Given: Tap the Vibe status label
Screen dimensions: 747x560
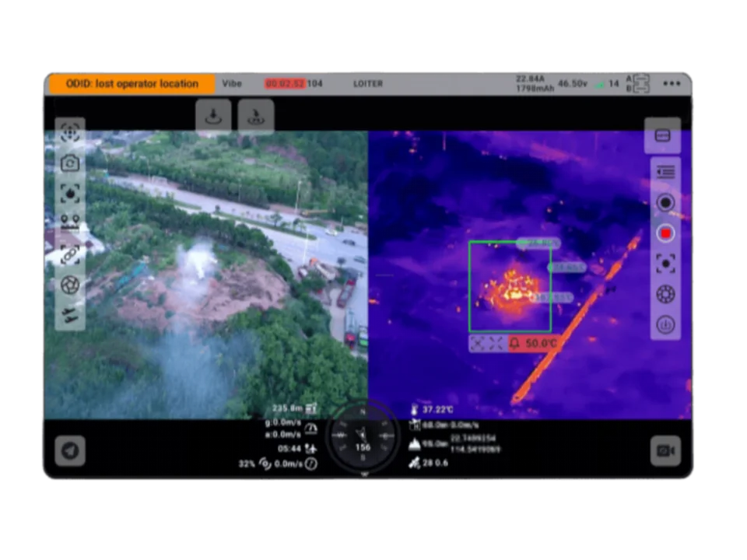Looking at the screenshot, I should pyautogui.click(x=232, y=84).
